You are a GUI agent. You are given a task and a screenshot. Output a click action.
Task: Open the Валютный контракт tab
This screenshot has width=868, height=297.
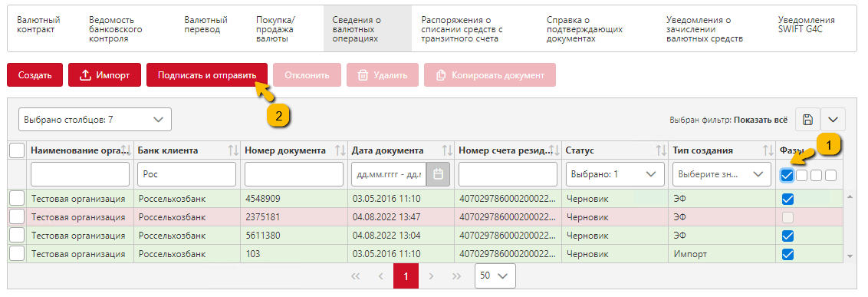pos(39,25)
